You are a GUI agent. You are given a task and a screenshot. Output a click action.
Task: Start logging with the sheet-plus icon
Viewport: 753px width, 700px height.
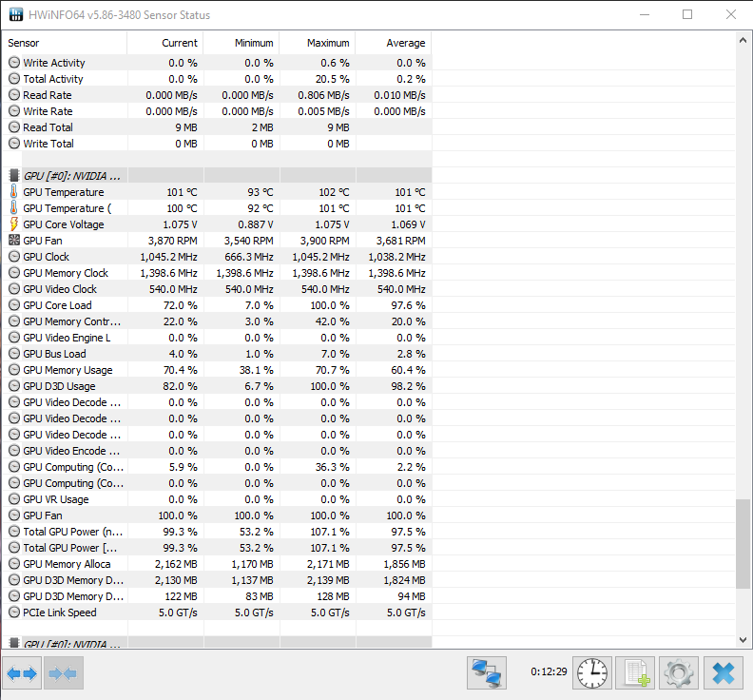tap(635, 673)
